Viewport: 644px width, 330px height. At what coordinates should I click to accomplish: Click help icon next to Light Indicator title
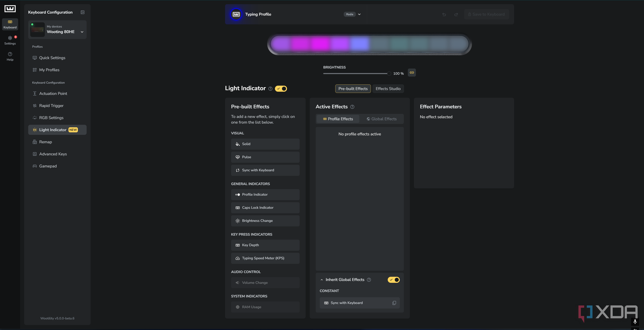[270, 89]
